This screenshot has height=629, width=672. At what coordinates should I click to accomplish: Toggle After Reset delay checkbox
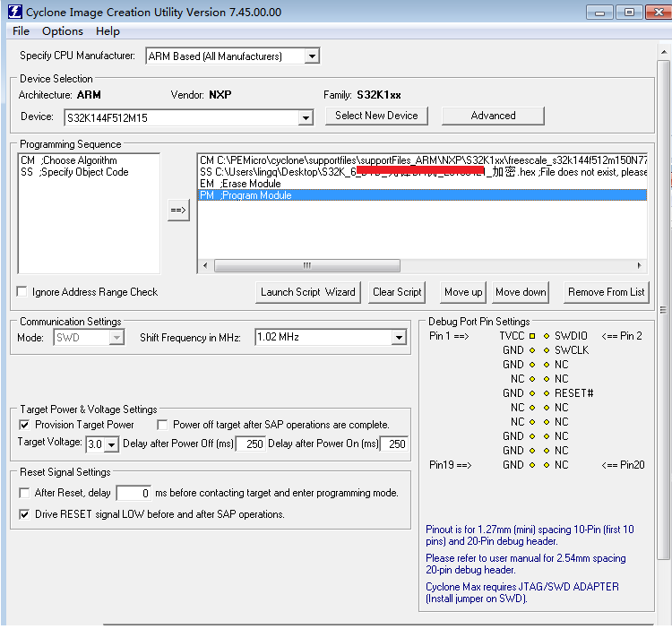[24, 493]
